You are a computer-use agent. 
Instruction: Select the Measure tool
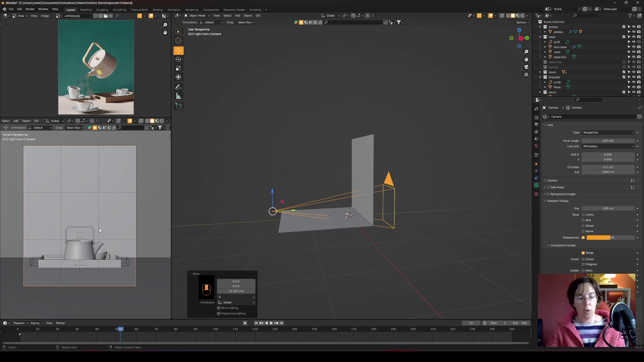pos(178,97)
